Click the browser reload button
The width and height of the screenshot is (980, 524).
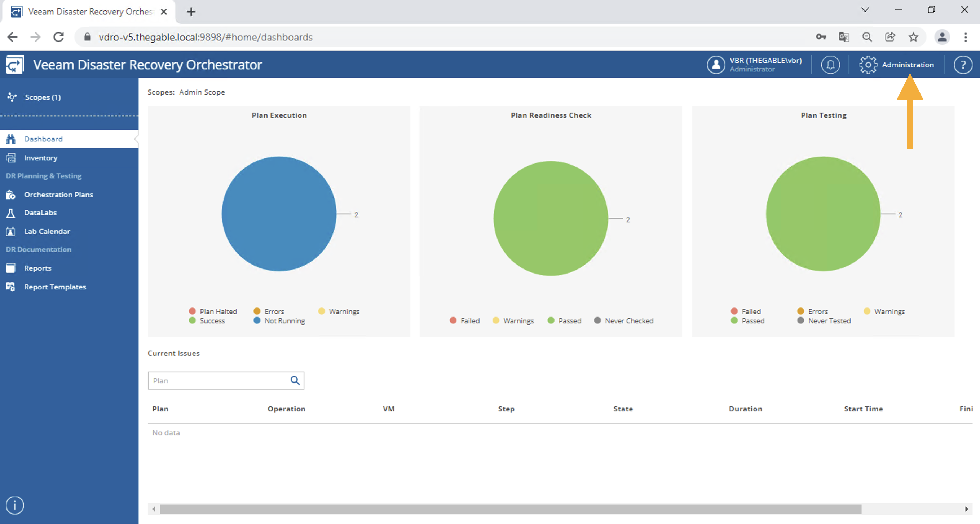58,37
